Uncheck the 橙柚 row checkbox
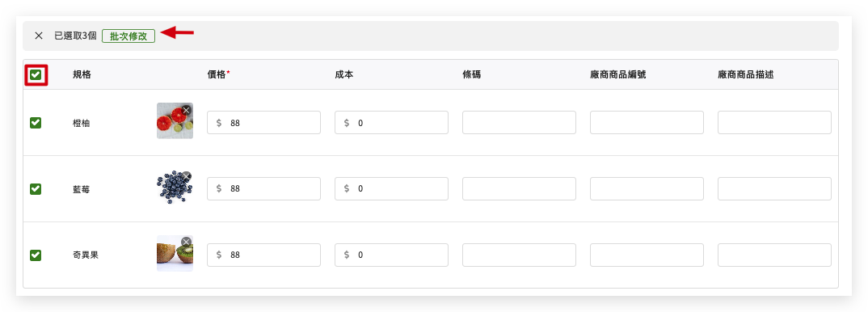 pyautogui.click(x=36, y=123)
